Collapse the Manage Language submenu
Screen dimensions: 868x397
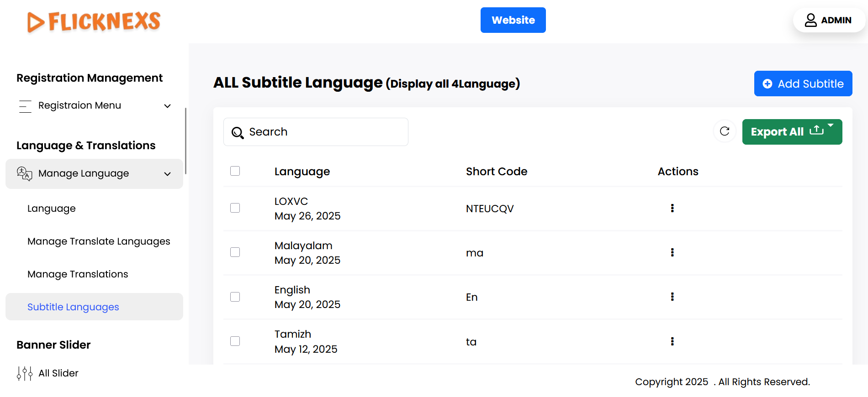(168, 174)
